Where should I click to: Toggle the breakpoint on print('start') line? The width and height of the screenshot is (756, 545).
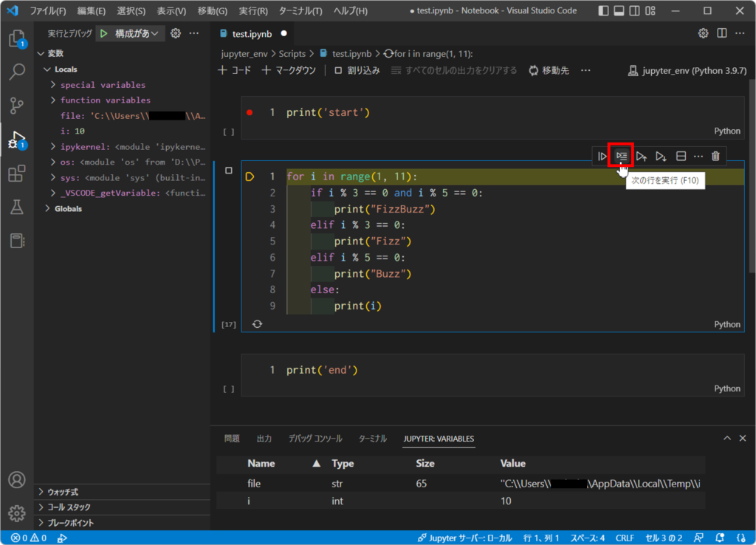click(x=250, y=113)
